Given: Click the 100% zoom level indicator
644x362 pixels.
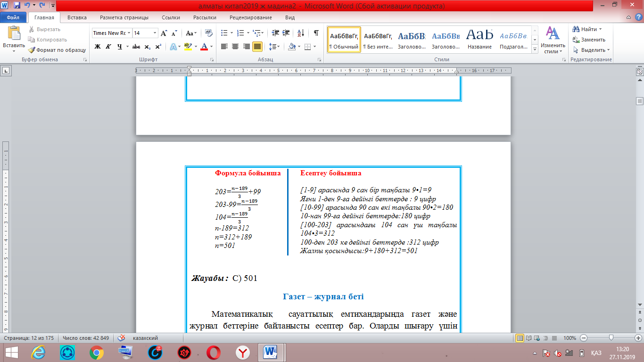Looking at the screenshot, I should point(570,338).
